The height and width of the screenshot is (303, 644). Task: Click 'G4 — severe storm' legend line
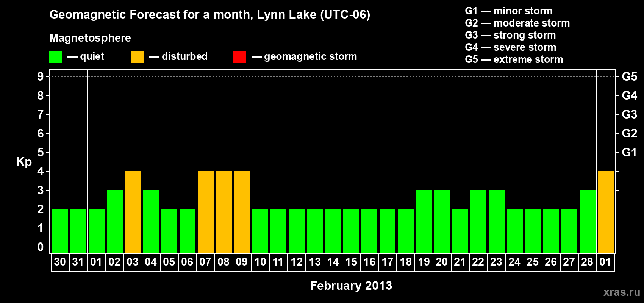[511, 47]
